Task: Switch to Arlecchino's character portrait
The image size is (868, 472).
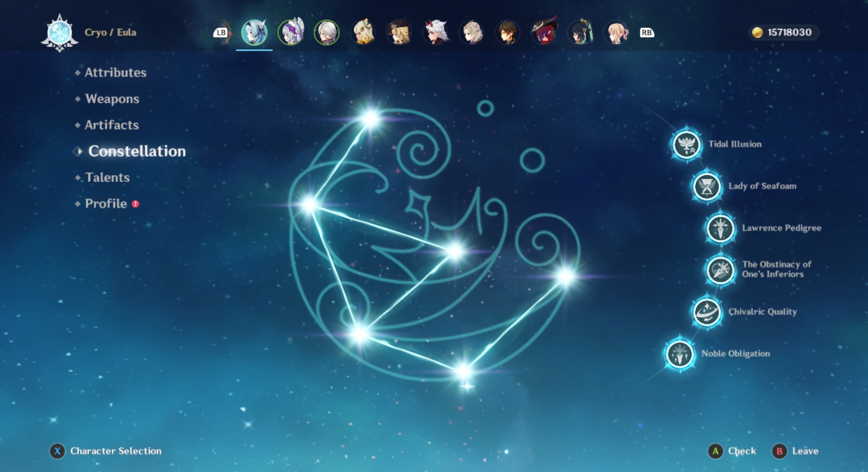Action: tap(326, 32)
